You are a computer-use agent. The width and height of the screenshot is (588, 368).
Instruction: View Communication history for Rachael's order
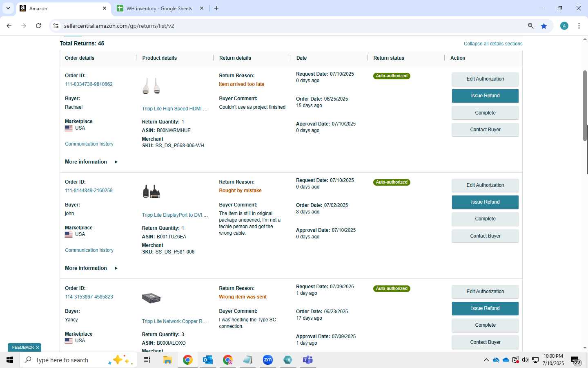[89, 144]
